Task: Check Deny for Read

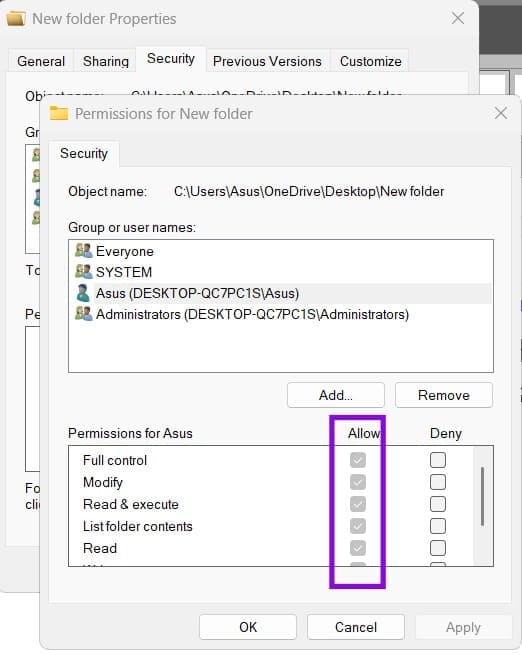Action: click(x=438, y=548)
